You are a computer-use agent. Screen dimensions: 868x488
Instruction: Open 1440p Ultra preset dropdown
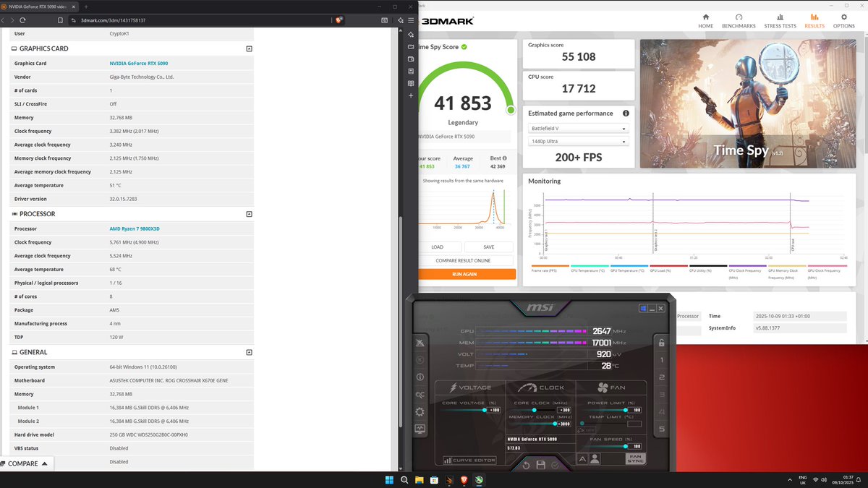pyautogui.click(x=579, y=142)
